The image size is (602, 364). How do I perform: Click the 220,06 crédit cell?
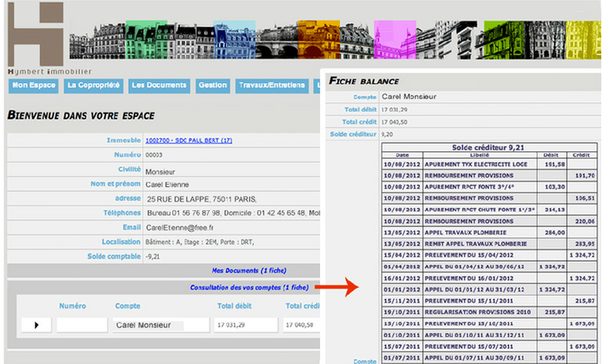click(582, 221)
